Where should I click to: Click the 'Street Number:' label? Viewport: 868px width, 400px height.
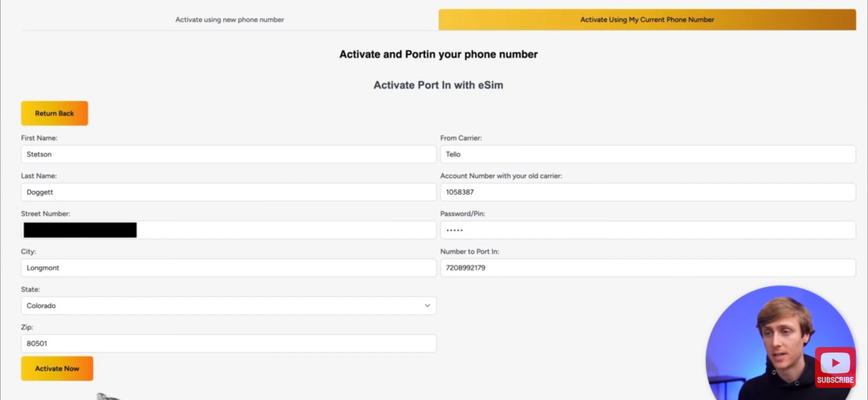coord(45,214)
